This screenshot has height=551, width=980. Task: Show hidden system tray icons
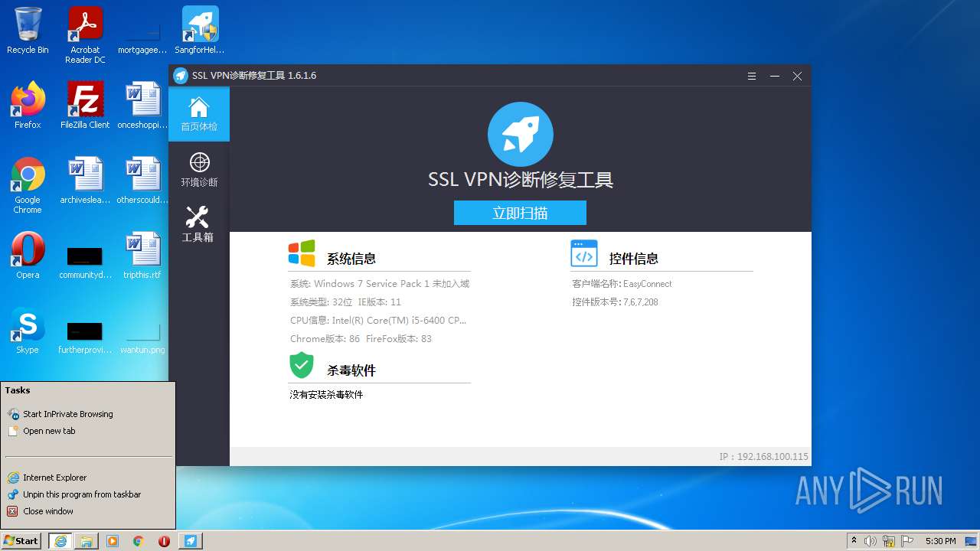coord(854,541)
